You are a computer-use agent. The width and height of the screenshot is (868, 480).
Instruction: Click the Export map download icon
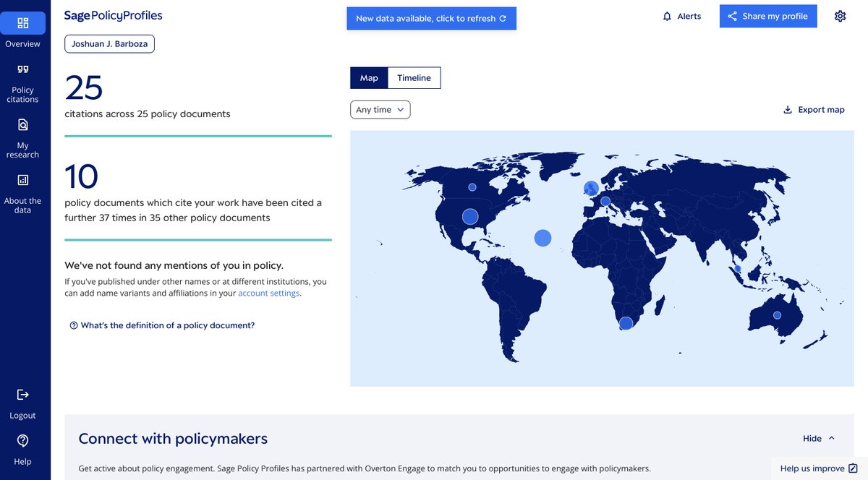pyautogui.click(x=788, y=110)
